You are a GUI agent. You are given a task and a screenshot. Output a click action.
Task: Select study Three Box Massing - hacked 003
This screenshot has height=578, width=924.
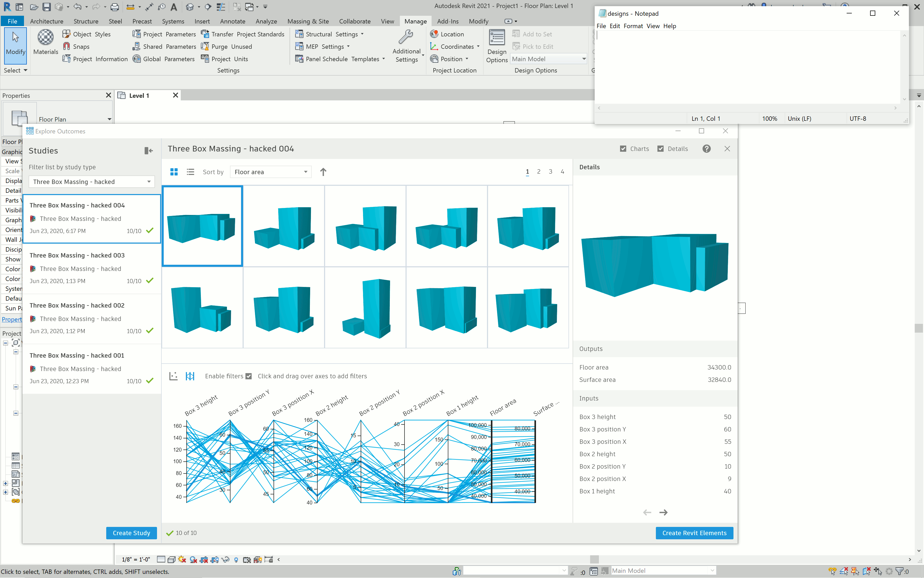tap(92, 269)
